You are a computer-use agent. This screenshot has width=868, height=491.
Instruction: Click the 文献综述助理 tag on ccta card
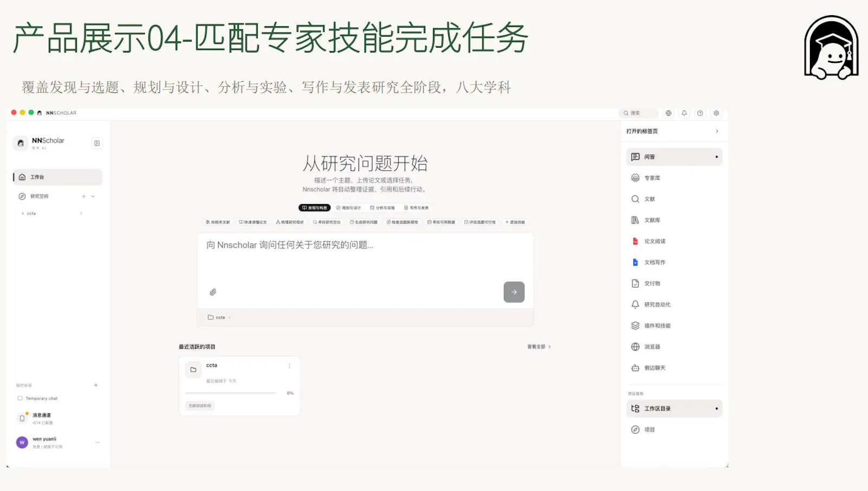coord(200,406)
